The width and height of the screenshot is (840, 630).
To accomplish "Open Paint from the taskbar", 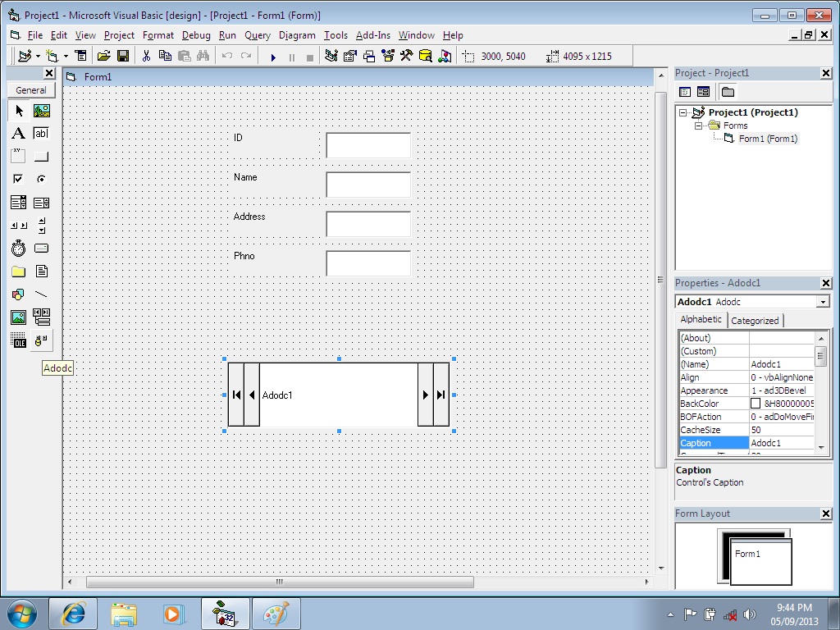I will (x=276, y=614).
